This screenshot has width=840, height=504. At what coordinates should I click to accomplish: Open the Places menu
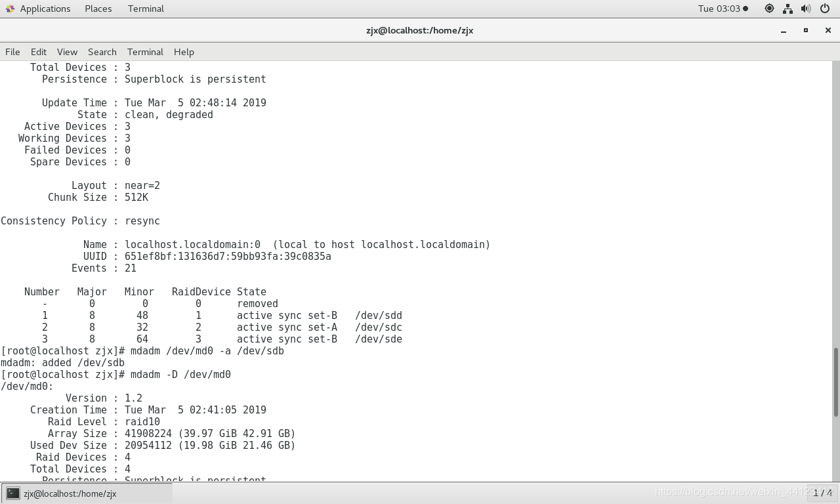98,9
